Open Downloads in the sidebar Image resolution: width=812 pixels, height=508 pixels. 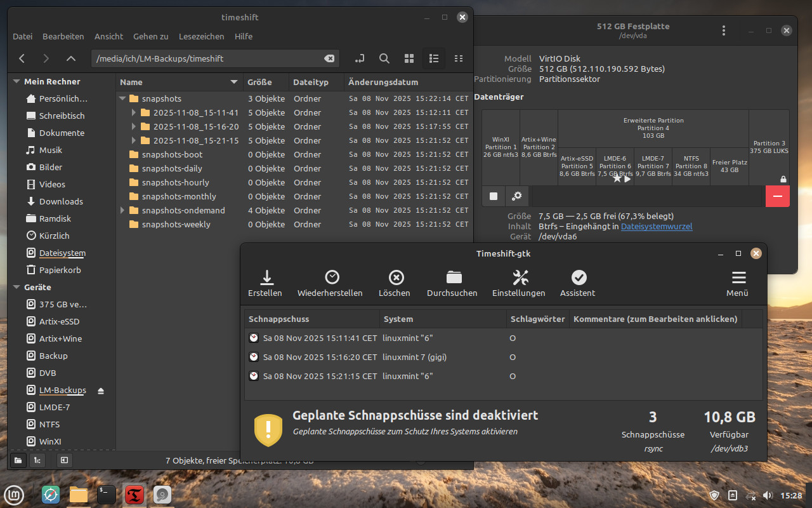point(62,201)
